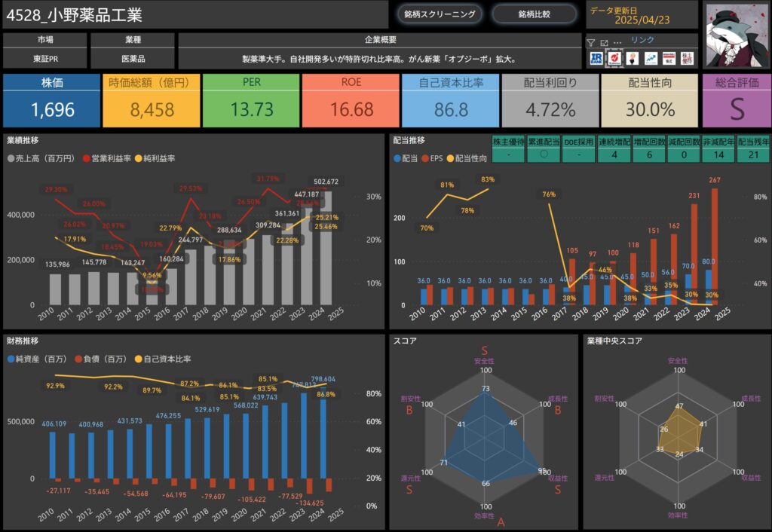Click the 47 value on 業種中央スコア radar
772x532 pixels.
pyautogui.click(x=679, y=406)
